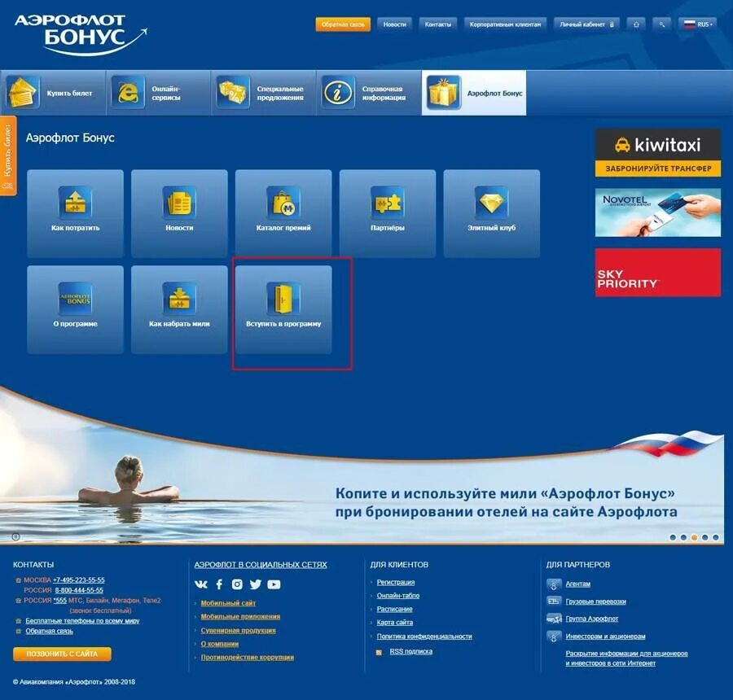This screenshot has height=700, width=733.
Task: Open VK social network icon
Action: point(201,584)
